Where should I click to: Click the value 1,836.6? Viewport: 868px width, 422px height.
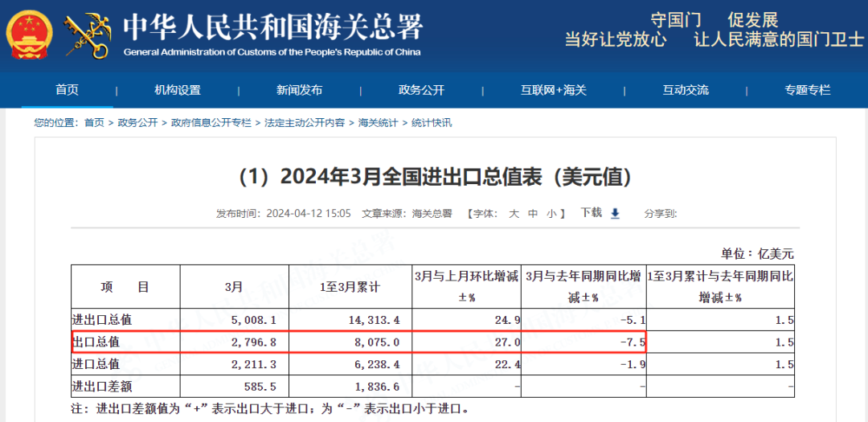click(x=376, y=387)
